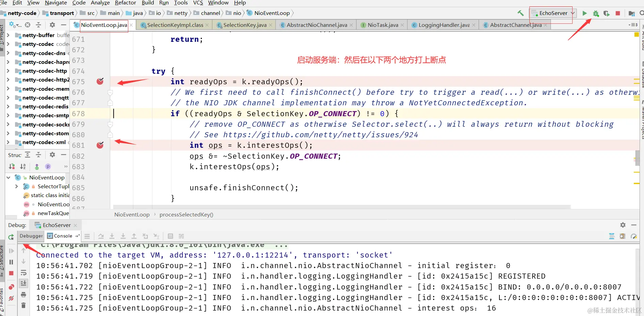The image size is (644, 316).
Task: Expand the netty-codec-redis module
Action: pyautogui.click(x=8, y=106)
